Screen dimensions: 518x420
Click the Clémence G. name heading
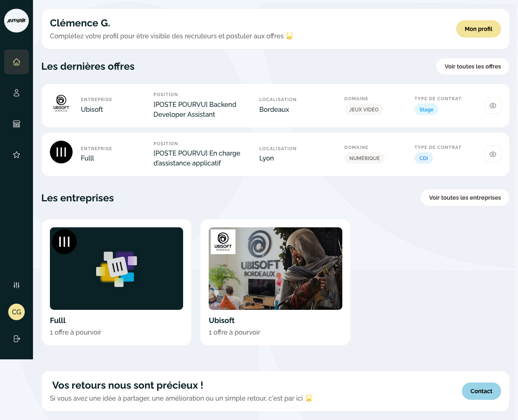80,23
